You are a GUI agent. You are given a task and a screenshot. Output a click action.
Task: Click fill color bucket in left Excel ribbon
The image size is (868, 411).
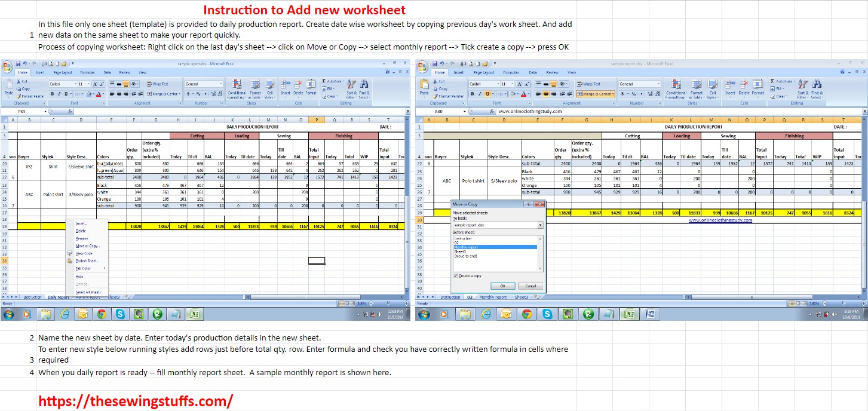tap(90, 94)
